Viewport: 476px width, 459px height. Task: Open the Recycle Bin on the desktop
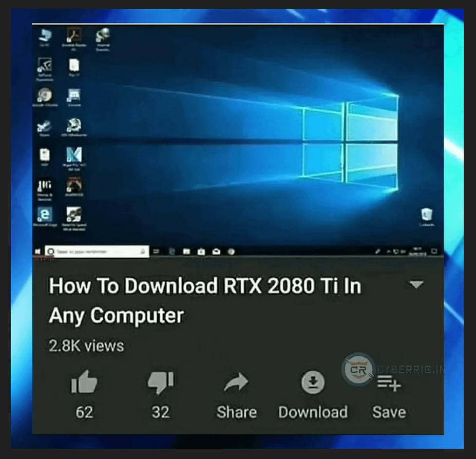(x=426, y=217)
